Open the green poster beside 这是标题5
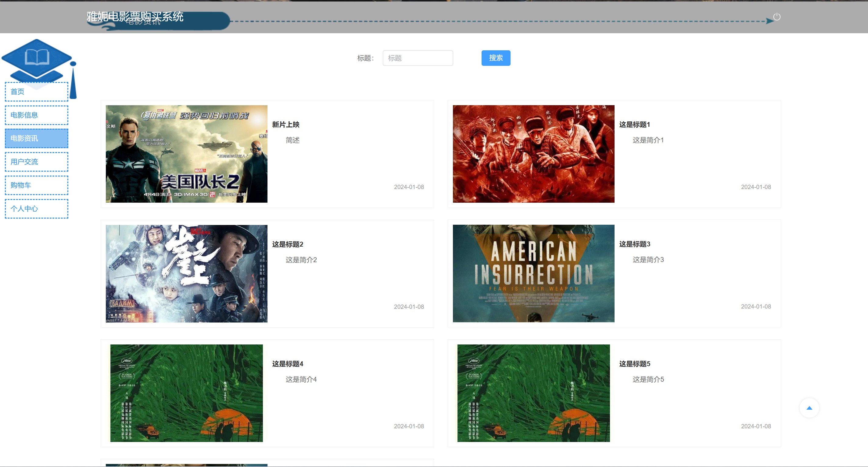Screen dimensions: 868x467 click(533, 393)
